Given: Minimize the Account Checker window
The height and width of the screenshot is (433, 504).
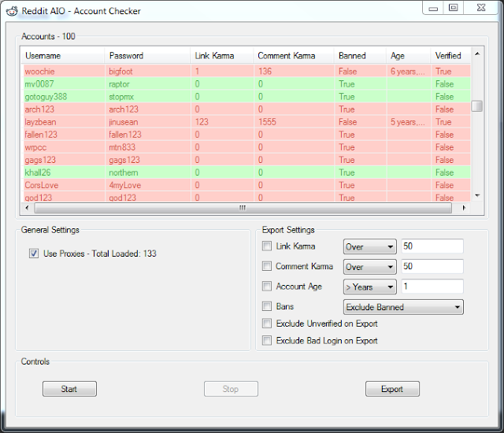Looking at the screenshot, I should pos(433,8).
